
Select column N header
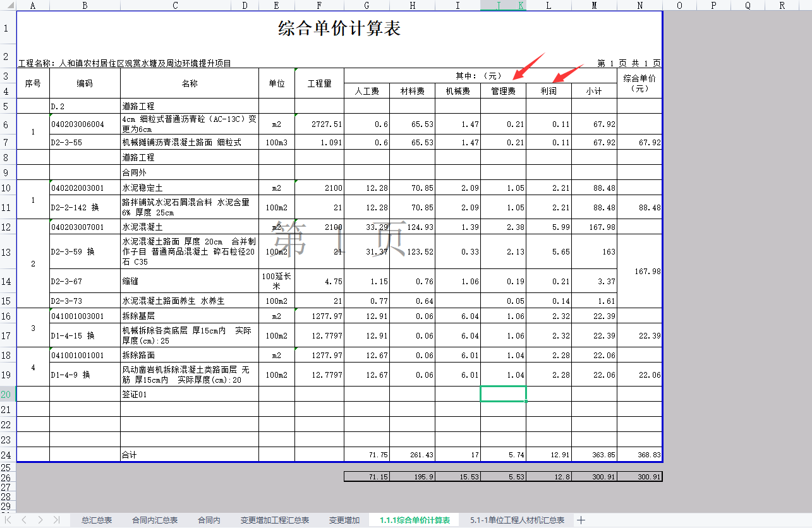(639, 5)
